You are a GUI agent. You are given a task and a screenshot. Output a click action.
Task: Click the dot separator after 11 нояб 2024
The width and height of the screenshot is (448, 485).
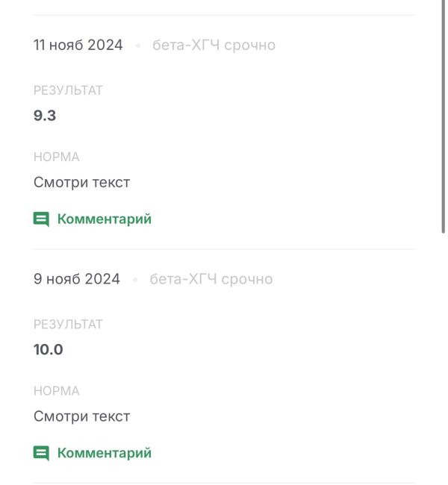tap(137, 46)
